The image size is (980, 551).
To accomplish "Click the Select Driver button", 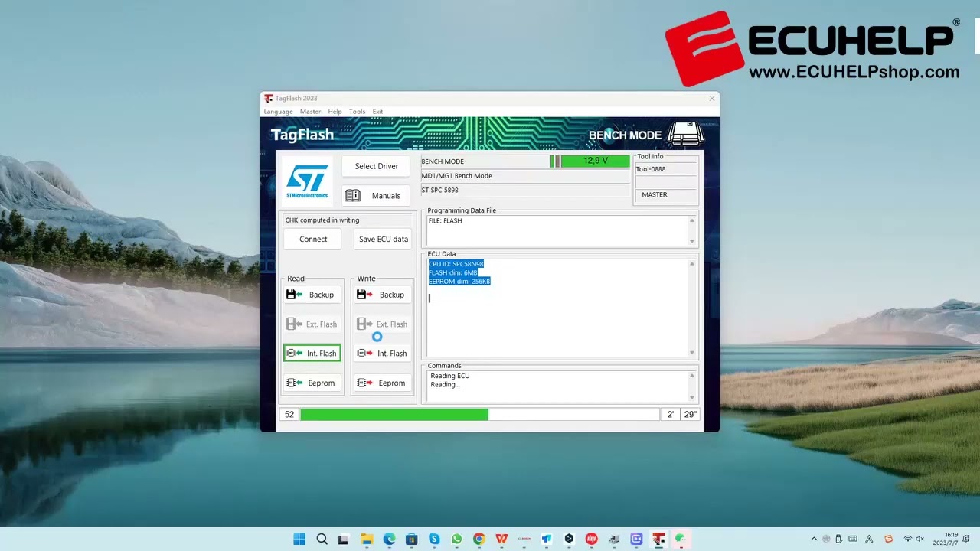I will [x=376, y=166].
